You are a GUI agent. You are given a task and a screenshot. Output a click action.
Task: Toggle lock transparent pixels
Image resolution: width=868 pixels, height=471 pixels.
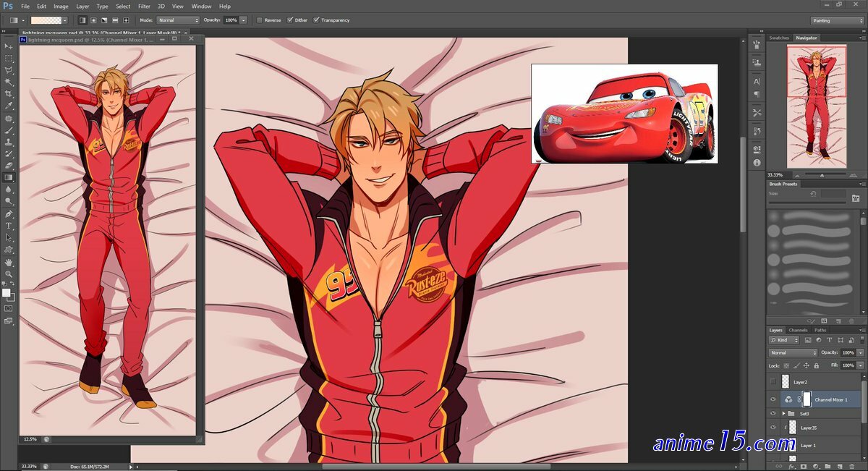tap(786, 365)
